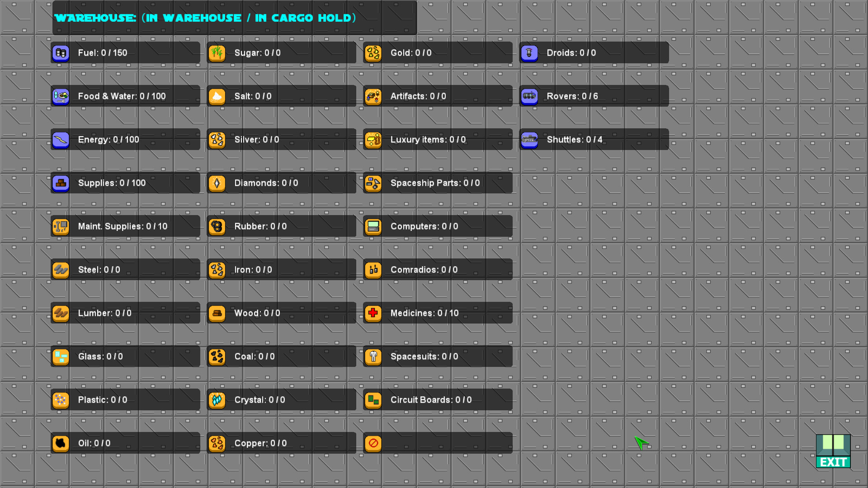868x488 pixels.
Task: Select the Salt icon
Action: pos(217,96)
